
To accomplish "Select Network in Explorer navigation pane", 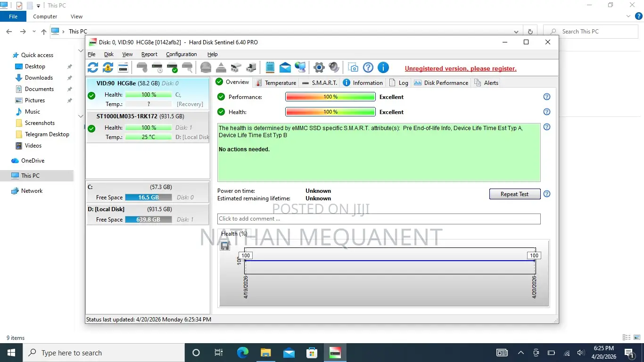I will (32, 191).
